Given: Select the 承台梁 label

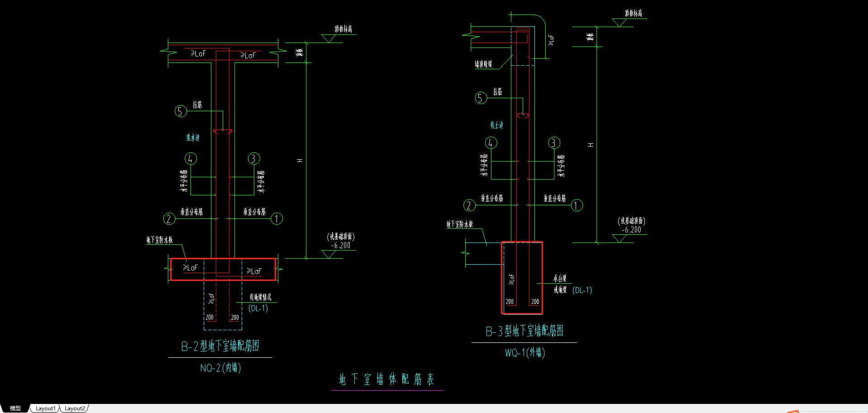Looking at the screenshot, I should point(560,279).
